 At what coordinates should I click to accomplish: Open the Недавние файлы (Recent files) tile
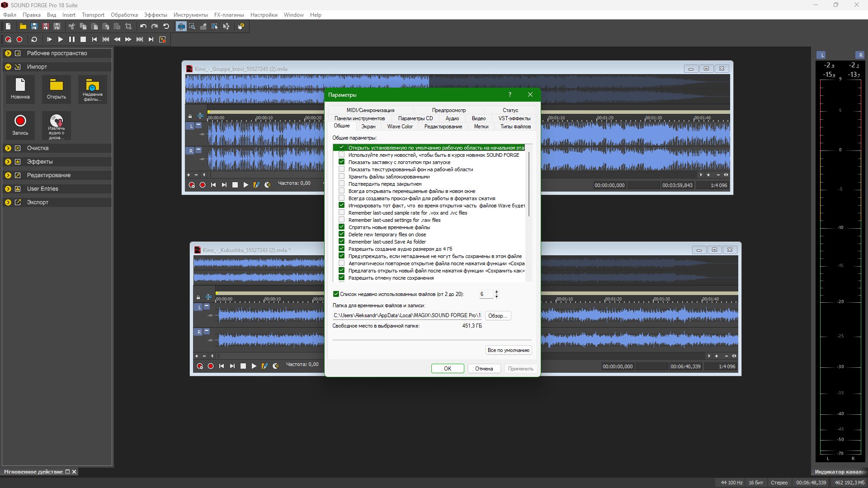coord(92,89)
